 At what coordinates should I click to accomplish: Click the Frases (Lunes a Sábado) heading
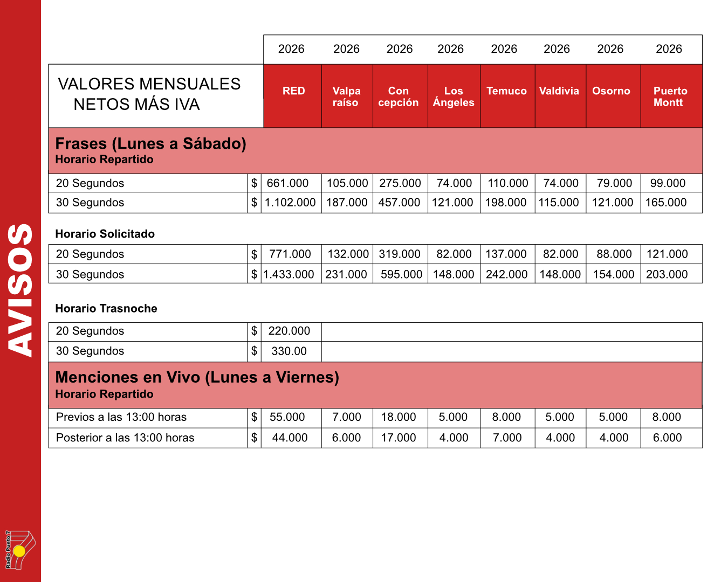tap(150, 143)
